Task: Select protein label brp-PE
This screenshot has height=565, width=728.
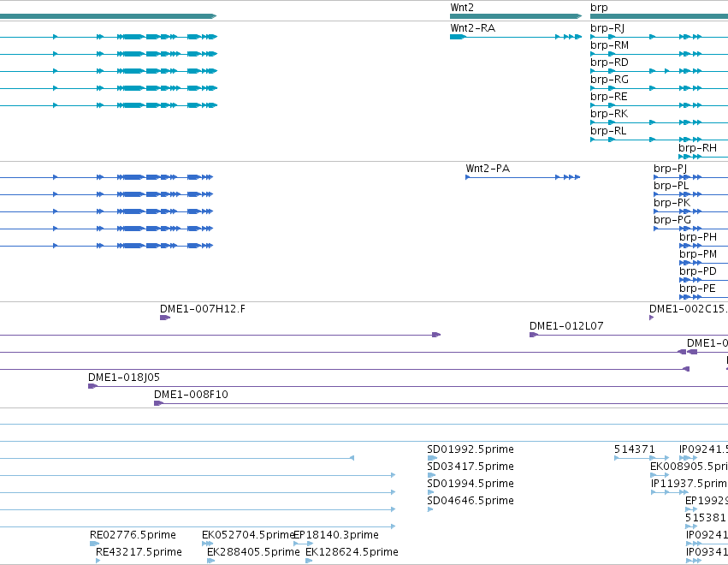Action: [x=697, y=288]
